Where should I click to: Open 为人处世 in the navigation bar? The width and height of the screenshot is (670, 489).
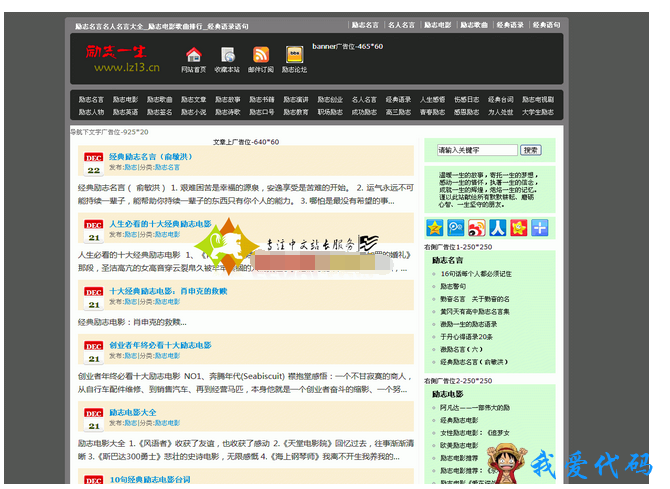point(501,112)
